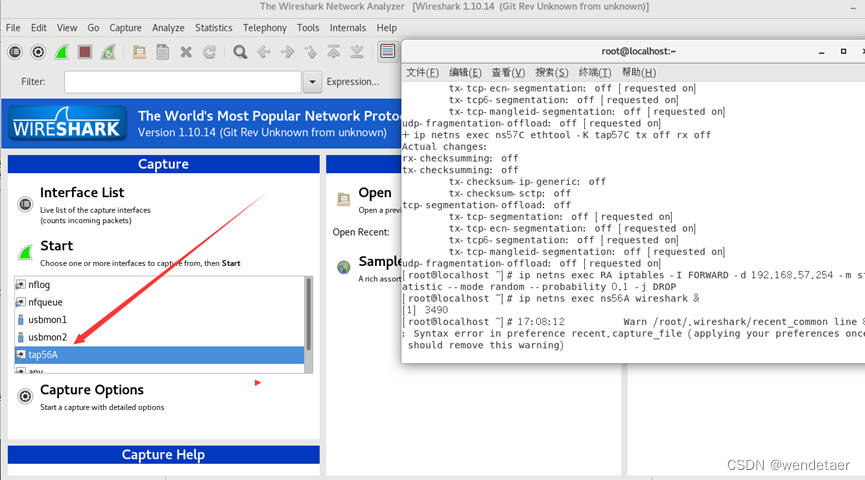Viewport: 865px width, 480px height.
Task: Open terminal 编辑(E) menu
Action: click(x=465, y=72)
